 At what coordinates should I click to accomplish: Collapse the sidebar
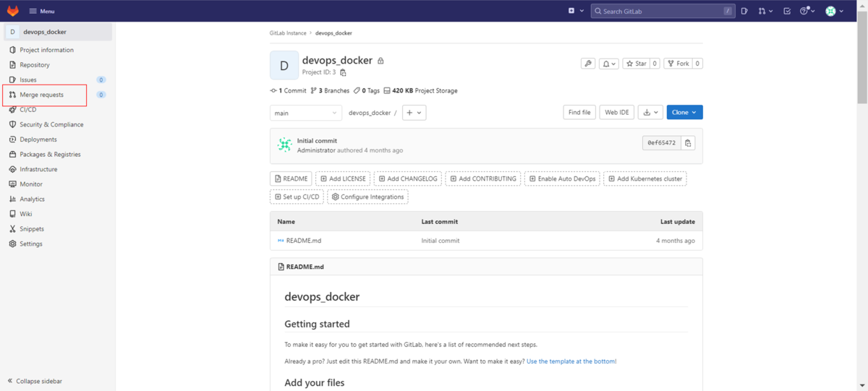pyautogui.click(x=35, y=381)
